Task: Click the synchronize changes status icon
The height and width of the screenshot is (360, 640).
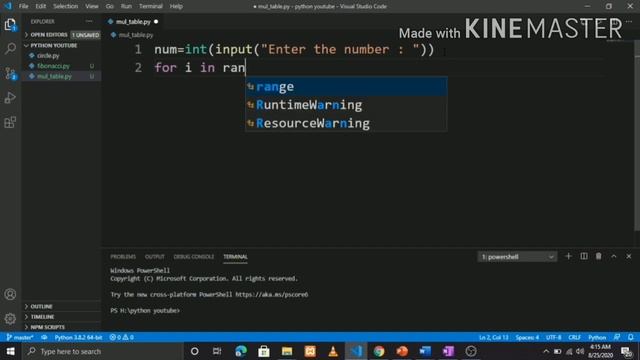Action: click(x=44, y=338)
